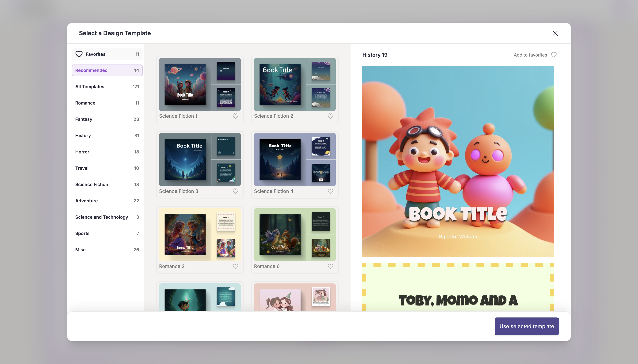638x364 pixels.
Task: Open the Favorites category
Action: click(107, 54)
